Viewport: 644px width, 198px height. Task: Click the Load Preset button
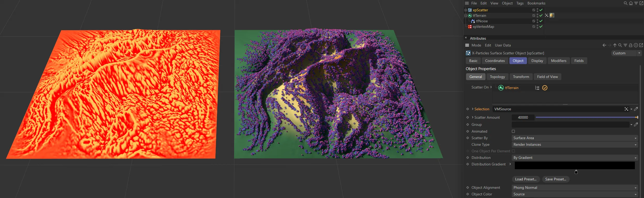pos(526,179)
